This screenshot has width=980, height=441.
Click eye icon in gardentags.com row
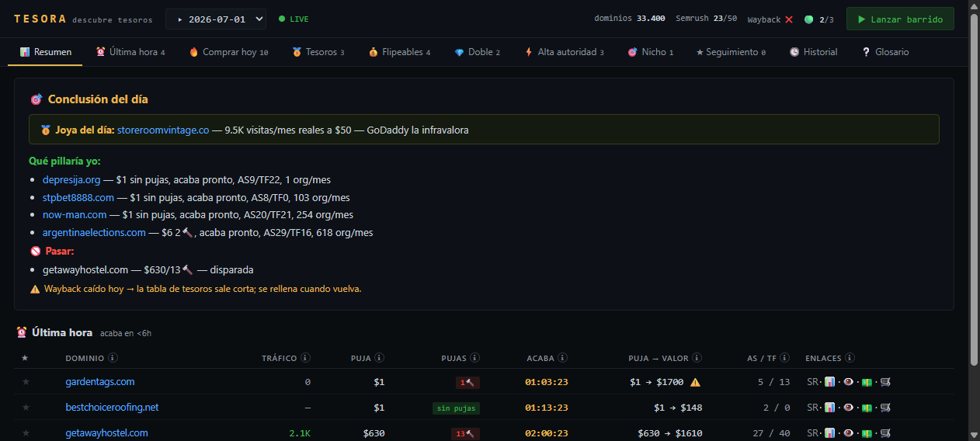tap(849, 382)
